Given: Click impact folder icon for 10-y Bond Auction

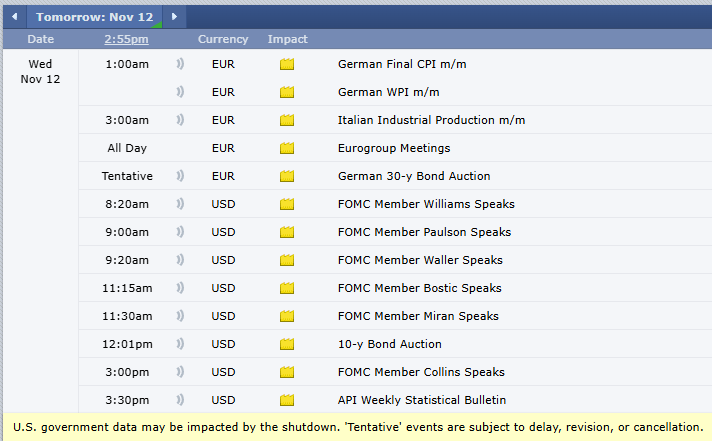Looking at the screenshot, I should pos(287,344).
